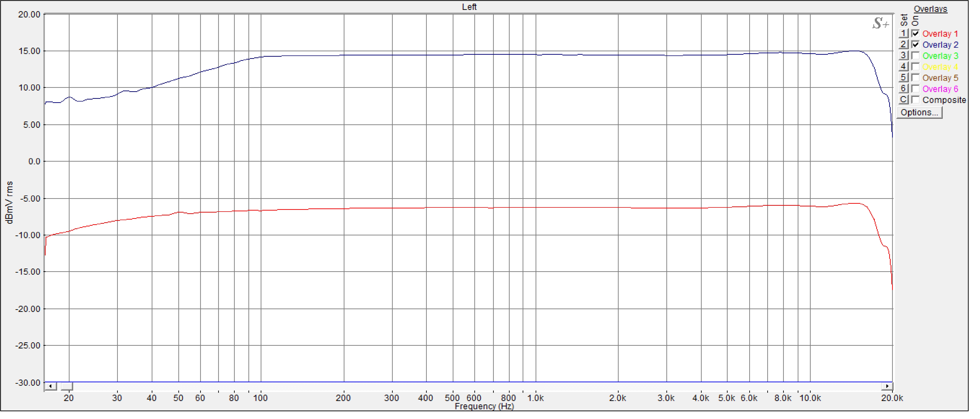Click the Frequency (Hz) axis label
The height and width of the screenshot is (419, 980).
(484, 406)
